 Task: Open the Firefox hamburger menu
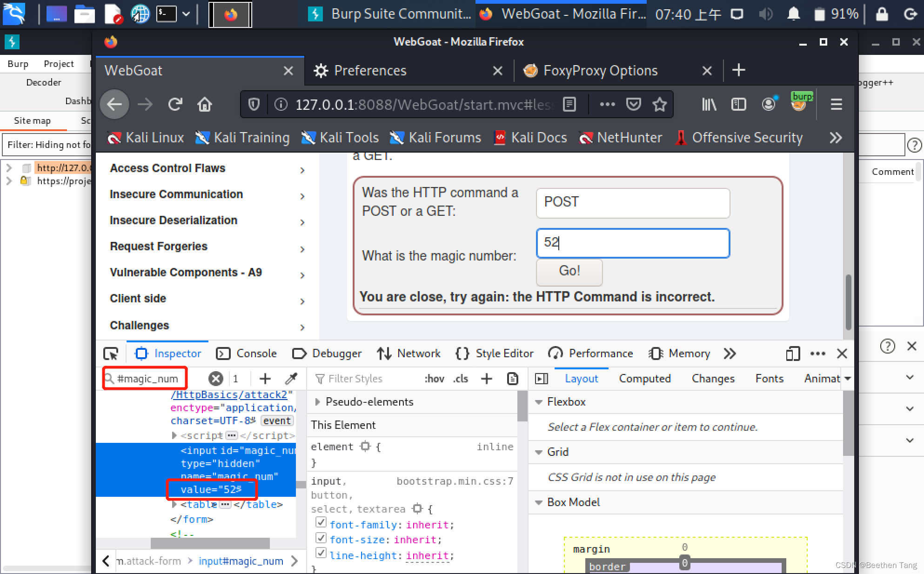[836, 104]
